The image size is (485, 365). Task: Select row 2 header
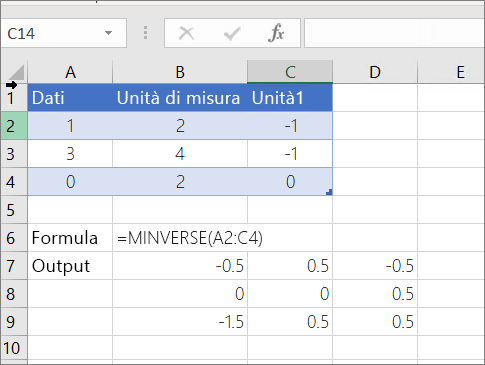tap(14, 126)
